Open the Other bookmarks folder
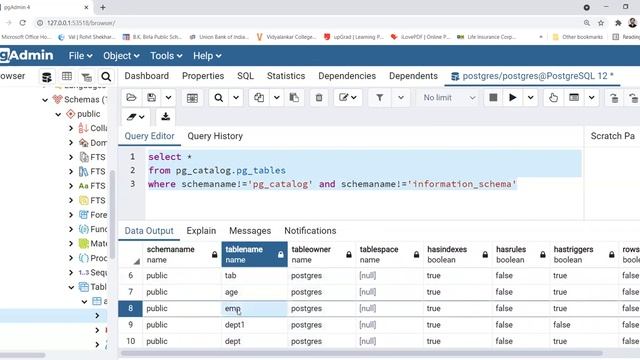 coord(577,37)
